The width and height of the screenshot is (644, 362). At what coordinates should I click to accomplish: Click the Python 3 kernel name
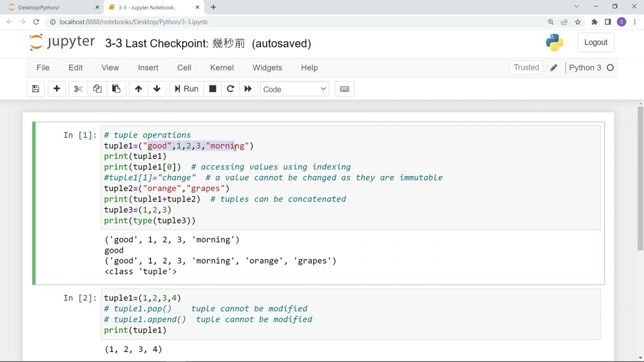[585, 68]
